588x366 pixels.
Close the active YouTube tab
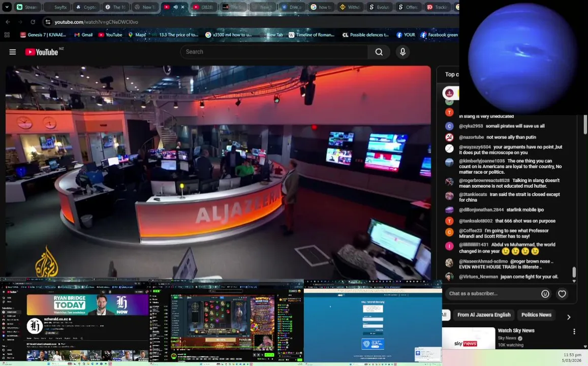pos(182,7)
